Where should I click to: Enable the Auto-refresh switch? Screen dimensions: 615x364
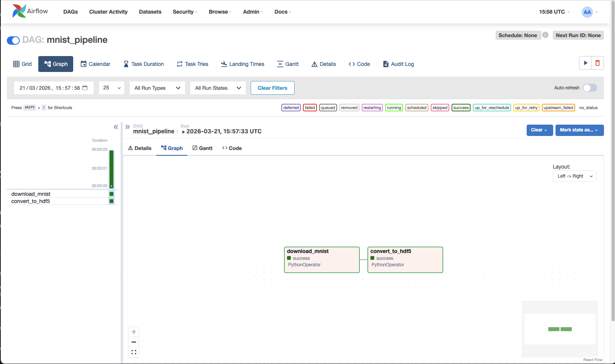coord(590,88)
